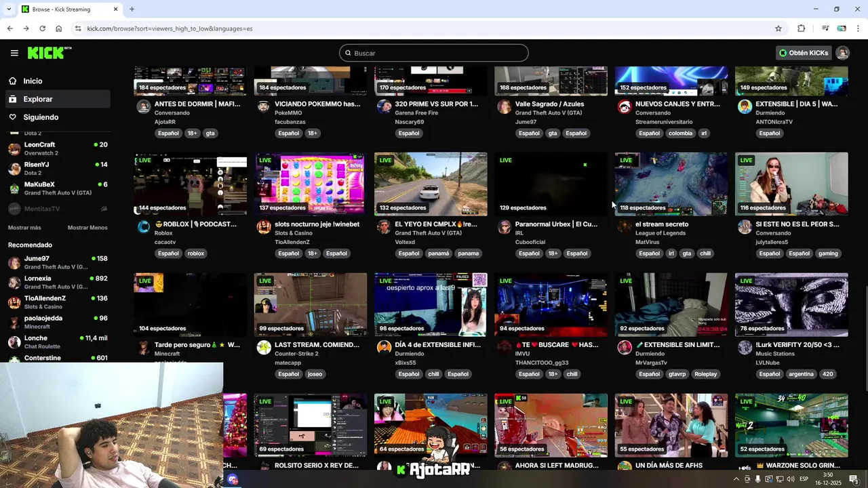Open new browser tab

coord(132,9)
